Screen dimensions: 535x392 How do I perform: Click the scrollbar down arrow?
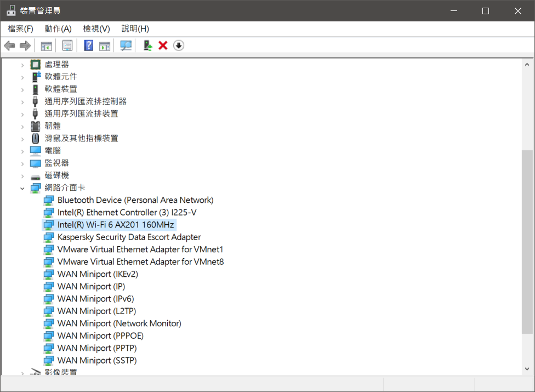point(527,369)
